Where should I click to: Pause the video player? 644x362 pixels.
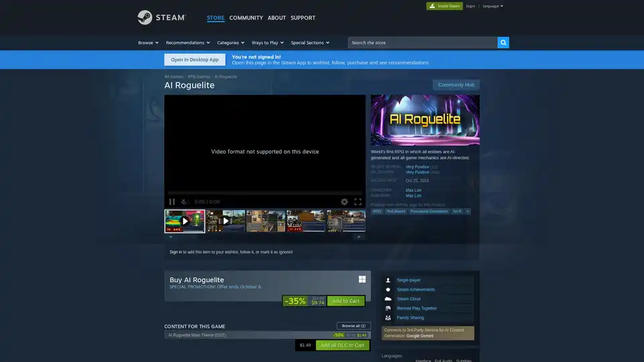click(x=172, y=202)
